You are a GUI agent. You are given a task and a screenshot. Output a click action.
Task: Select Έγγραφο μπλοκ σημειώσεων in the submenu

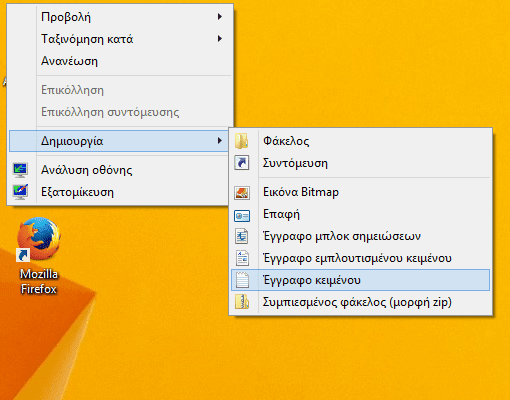360,236
